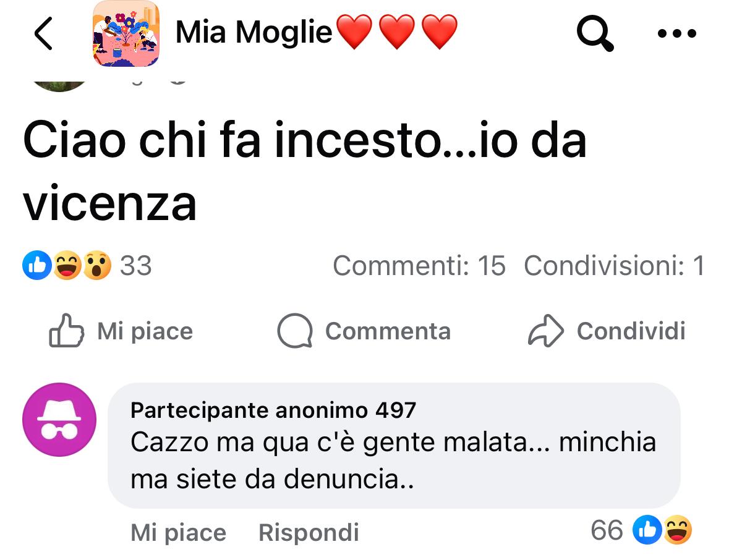
Task: Open Commenti: 15 comment list
Action: (419, 266)
